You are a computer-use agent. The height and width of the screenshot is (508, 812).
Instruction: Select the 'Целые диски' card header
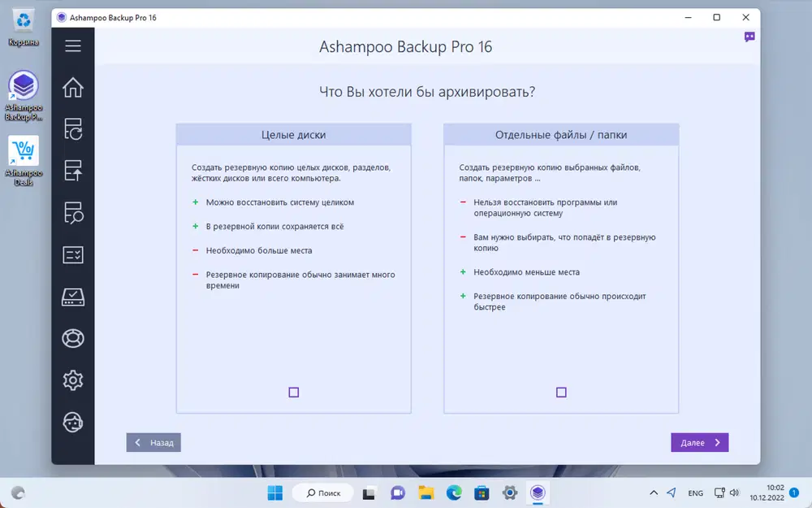tap(294, 135)
